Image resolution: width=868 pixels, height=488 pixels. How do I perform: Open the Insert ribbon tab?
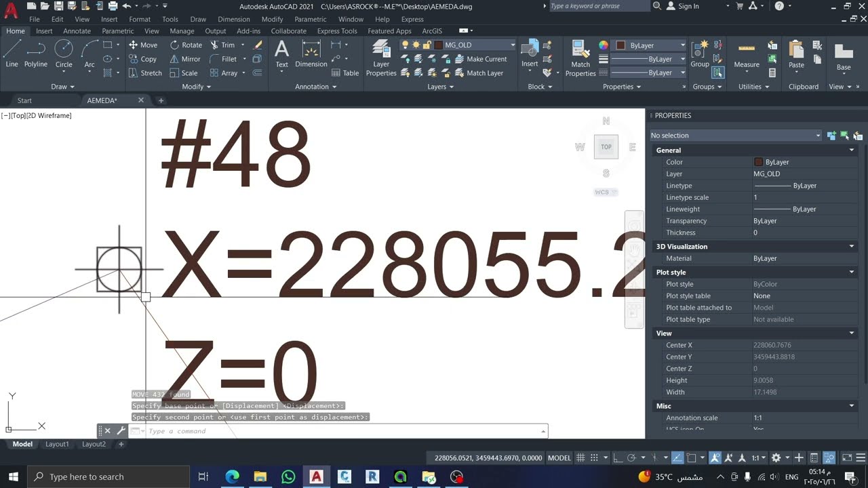coord(44,31)
